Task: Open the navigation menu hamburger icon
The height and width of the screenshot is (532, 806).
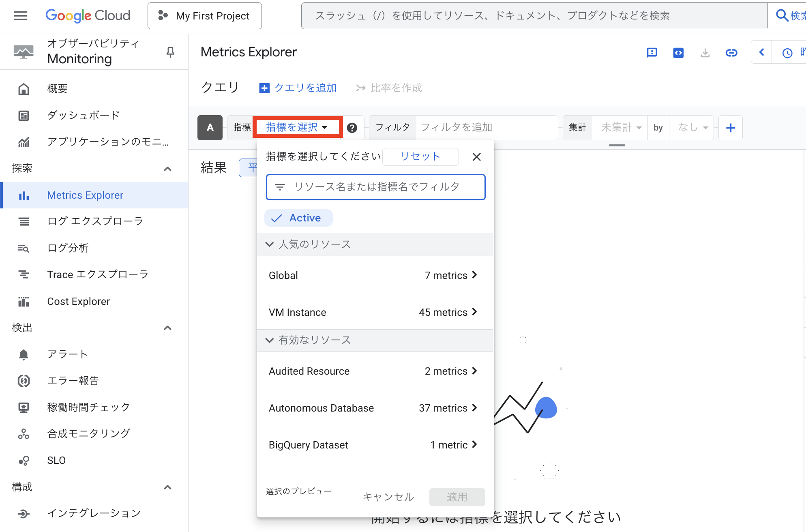Action: click(20, 16)
